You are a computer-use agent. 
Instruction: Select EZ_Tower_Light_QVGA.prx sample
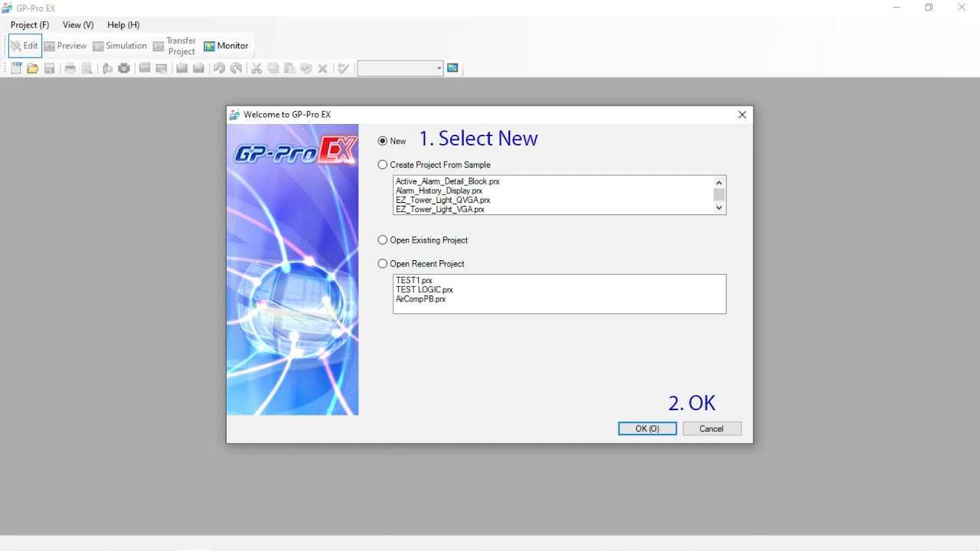443,200
